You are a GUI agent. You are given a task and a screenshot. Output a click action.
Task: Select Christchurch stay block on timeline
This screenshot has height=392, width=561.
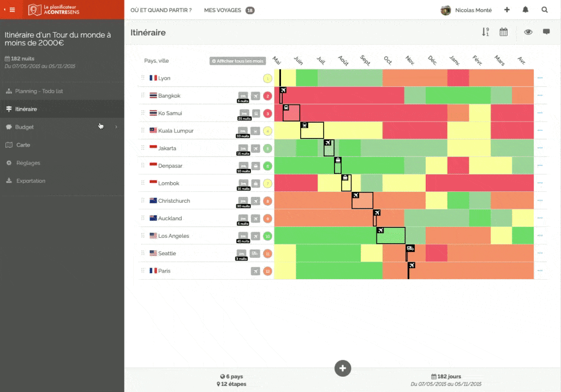pyautogui.click(x=362, y=201)
